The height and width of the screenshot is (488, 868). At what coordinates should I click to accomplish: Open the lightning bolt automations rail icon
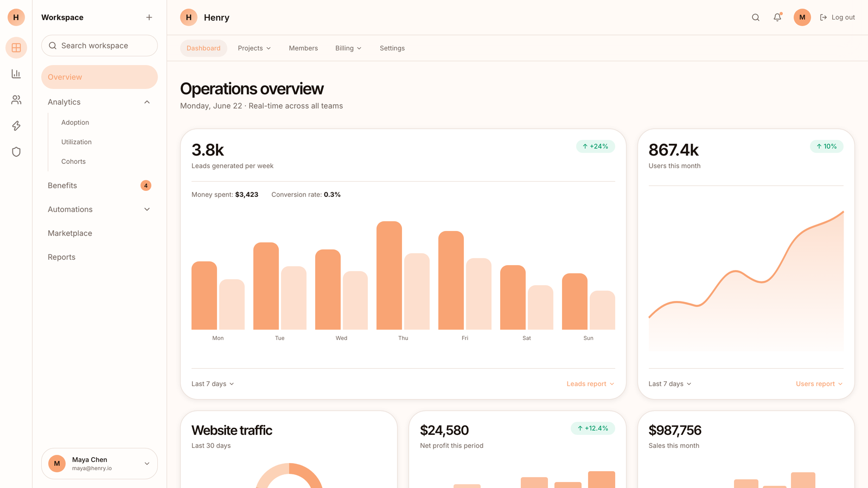16,126
